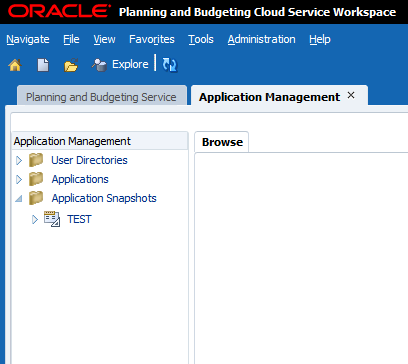Open the Navigate menu
408x364 pixels.
coord(28,39)
